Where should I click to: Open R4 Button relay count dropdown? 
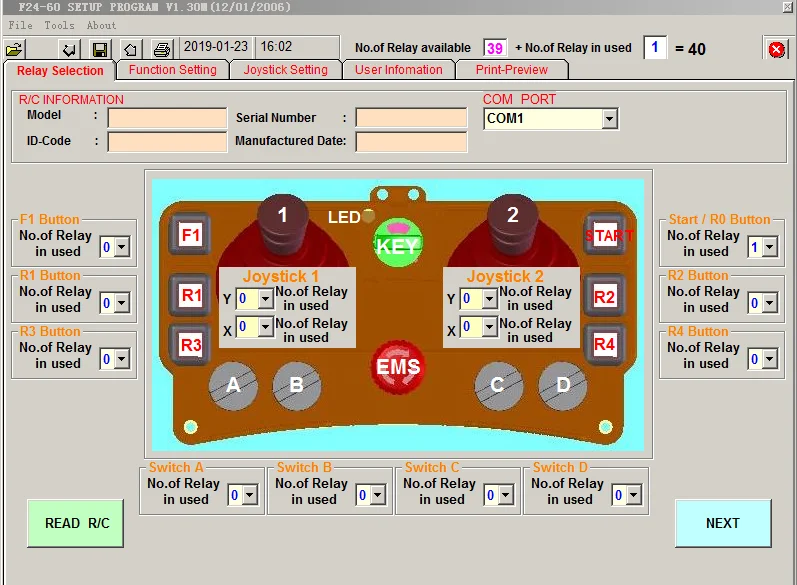pos(770,359)
